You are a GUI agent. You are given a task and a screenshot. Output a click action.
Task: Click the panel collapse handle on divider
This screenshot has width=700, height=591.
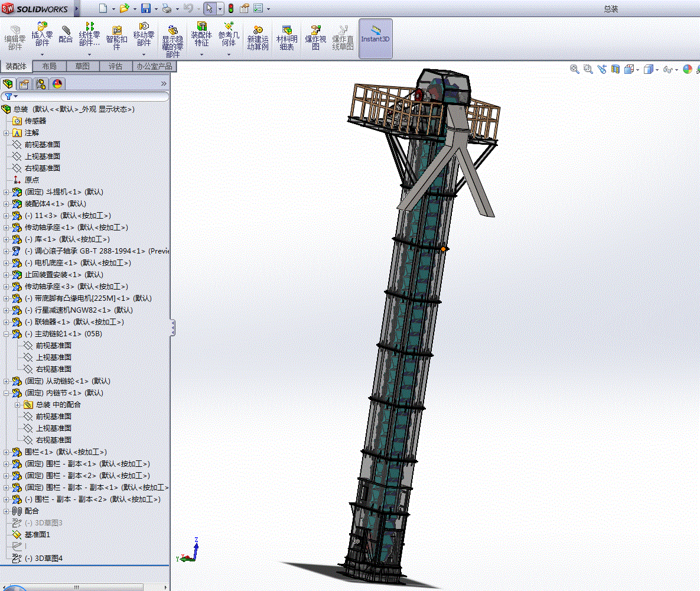click(172, 328)
